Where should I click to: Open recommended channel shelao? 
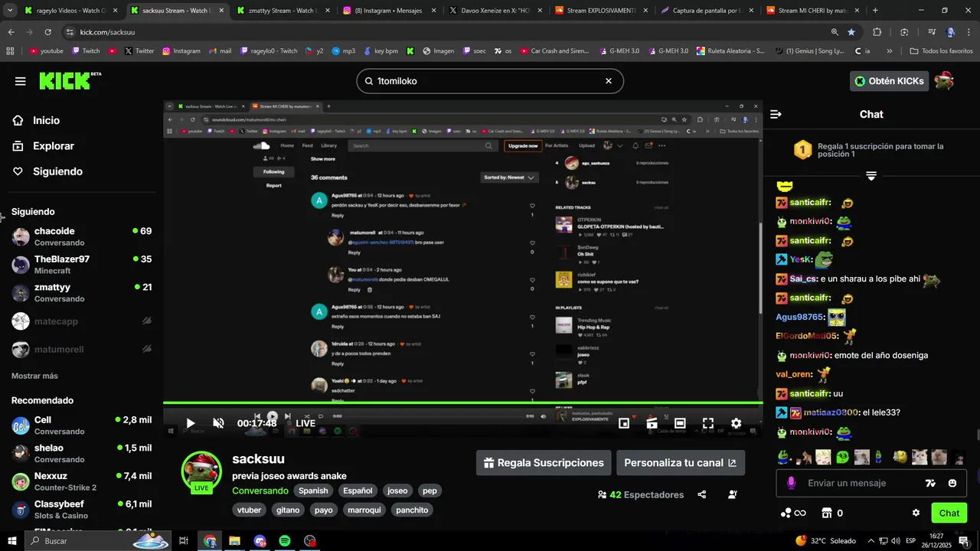(81, 453)
